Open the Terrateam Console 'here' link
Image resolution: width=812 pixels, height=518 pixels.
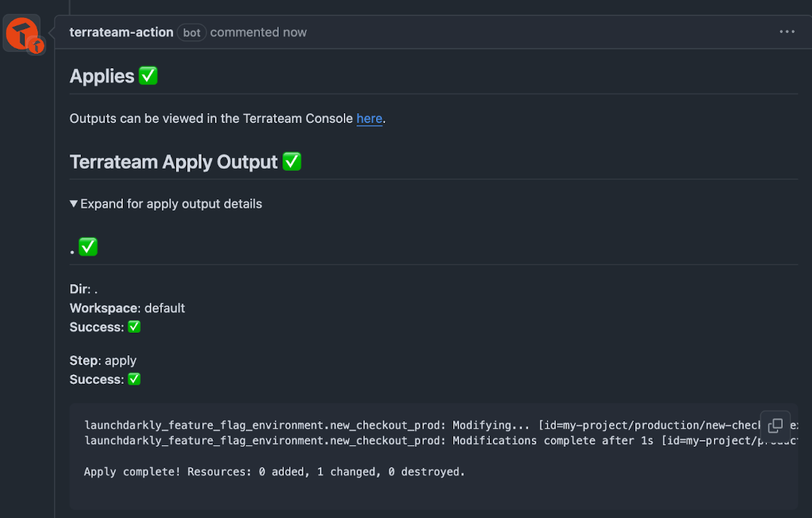(x=369, y=118)
